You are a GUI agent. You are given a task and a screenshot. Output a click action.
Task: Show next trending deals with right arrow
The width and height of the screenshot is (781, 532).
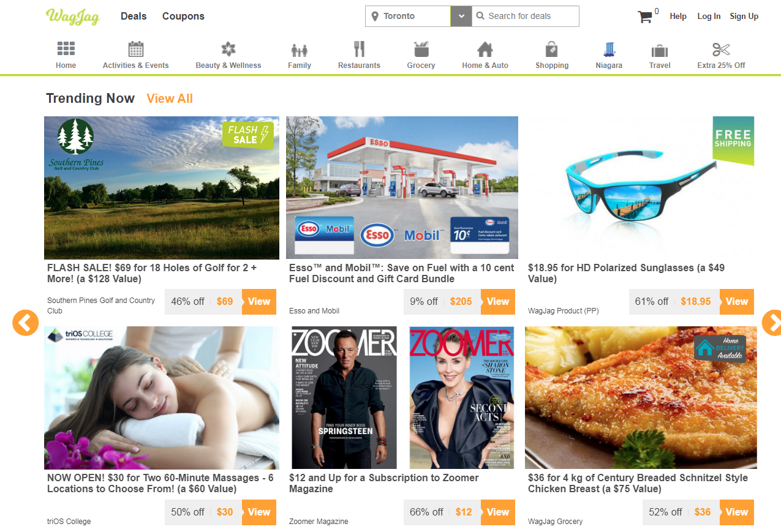point(772,323)
